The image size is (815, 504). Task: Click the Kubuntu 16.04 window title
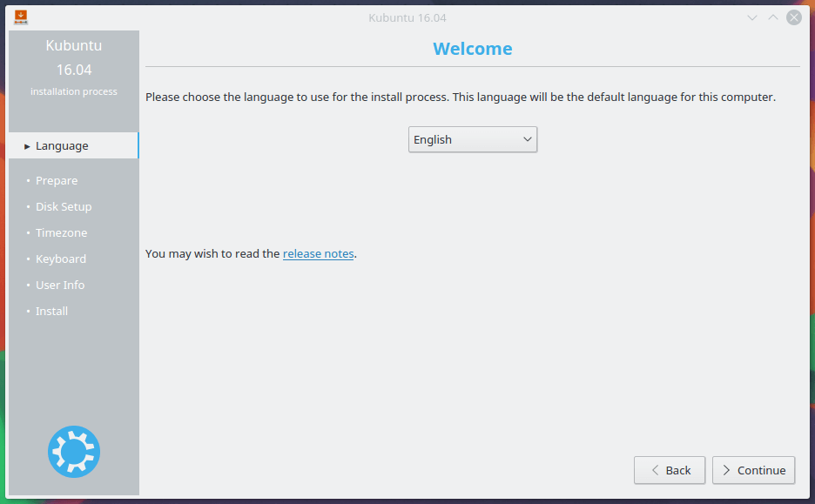point(407,17)
